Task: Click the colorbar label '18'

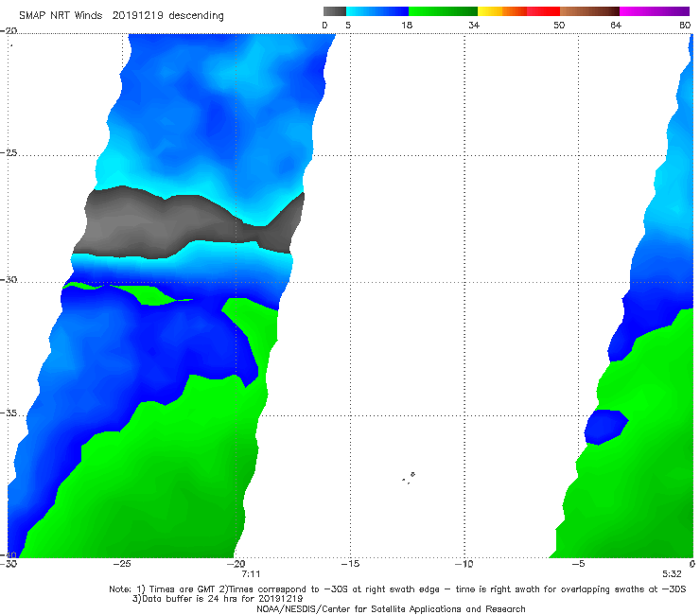Action: pos(407,26)
